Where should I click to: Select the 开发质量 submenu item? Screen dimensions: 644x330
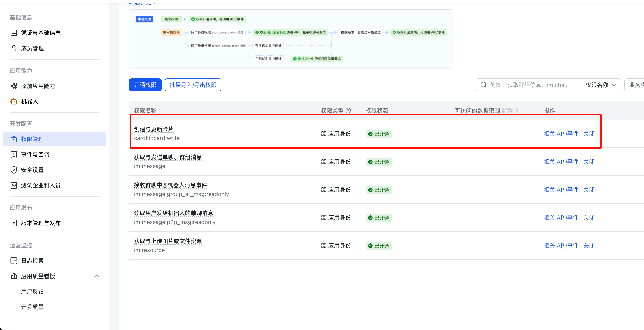point(32,307)
